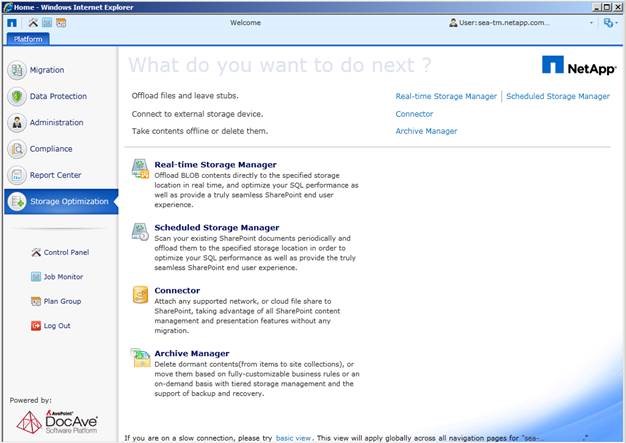The height and width of the screenshot is (443, 626).
Task: Click the top-right blue settings icon
Action: (x=608, y=23)
